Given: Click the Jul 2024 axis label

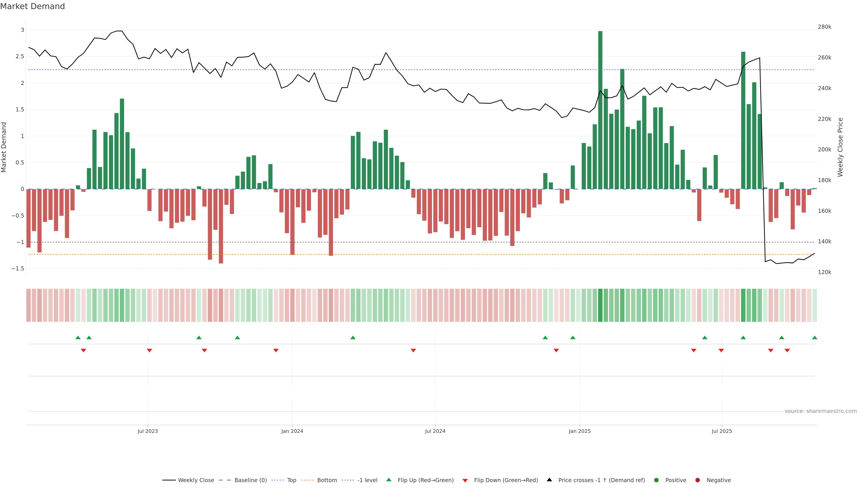Looking at the screenshot, I should coord(435,431).
